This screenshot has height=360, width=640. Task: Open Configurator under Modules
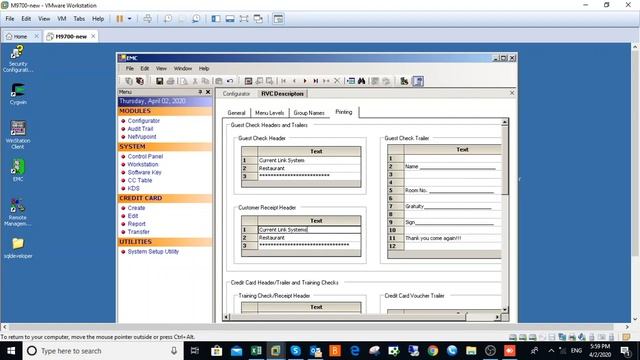[x=144, y=121]
